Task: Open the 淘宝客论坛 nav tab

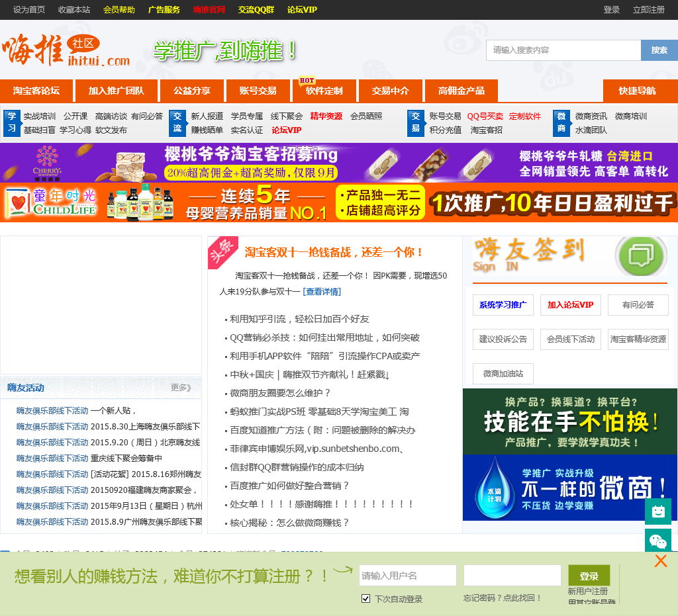Action: click(x=36, y=91)
